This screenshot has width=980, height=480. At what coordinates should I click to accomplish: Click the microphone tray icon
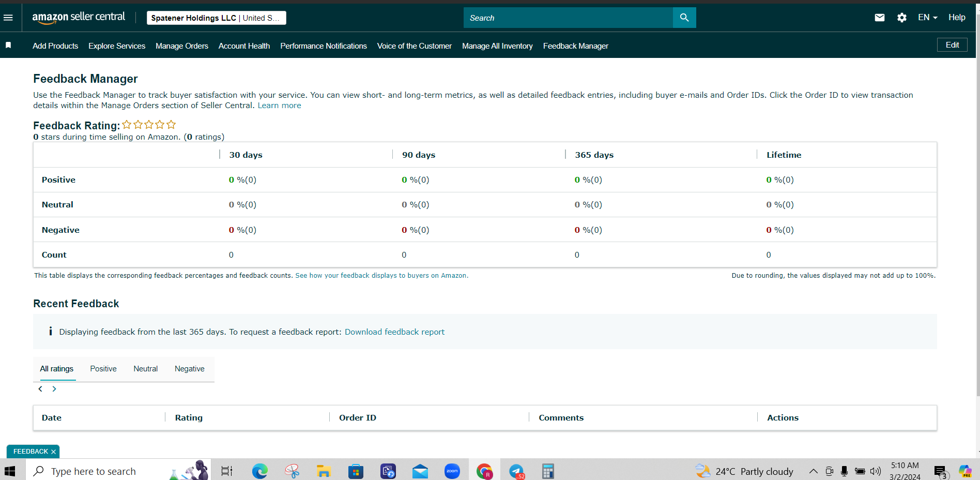pos(844,471)
